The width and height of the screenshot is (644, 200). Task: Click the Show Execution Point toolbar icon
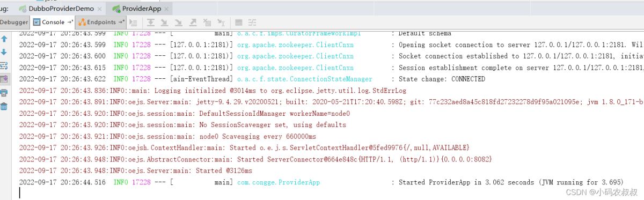[134, 23]
